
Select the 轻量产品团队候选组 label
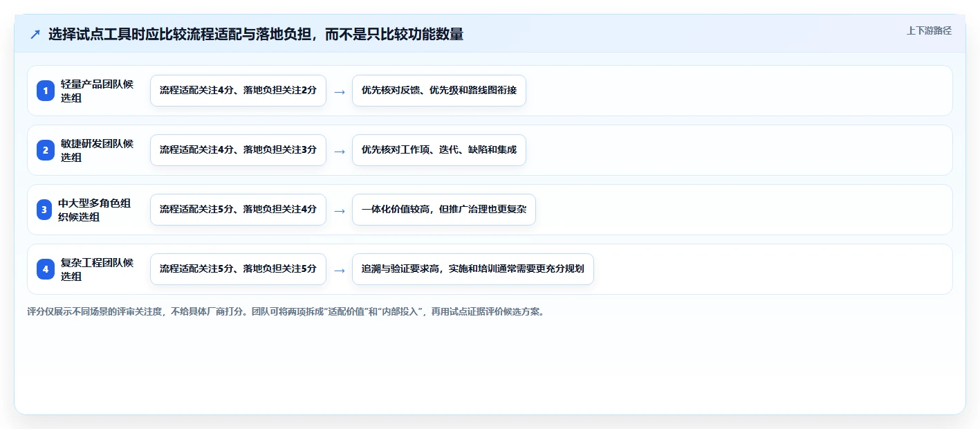98,91
